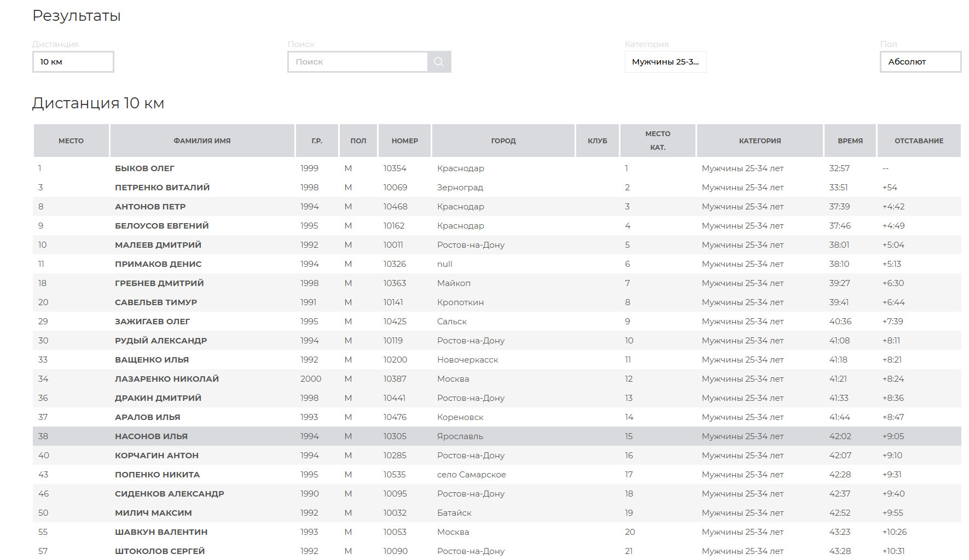The image size is (969, 560).
Task: Click city Сальск cell
Action: tap(451, 322)
